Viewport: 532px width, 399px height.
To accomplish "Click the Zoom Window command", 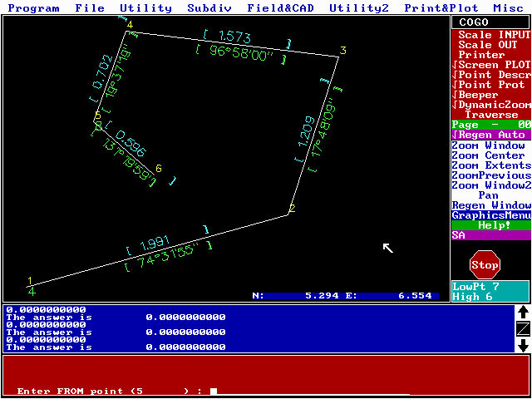I will click(489, 145).
